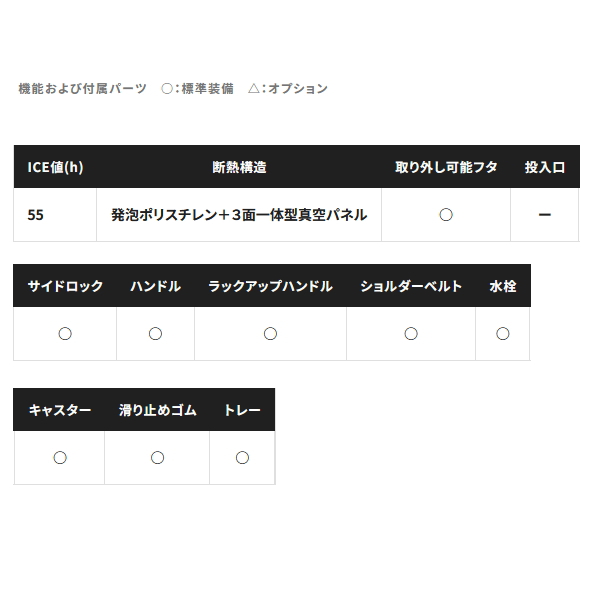Image resolution: width=600 pixels, height=600 pixels.
Task: Click the ICE value 55 cell
Action: tap(55, 215)
